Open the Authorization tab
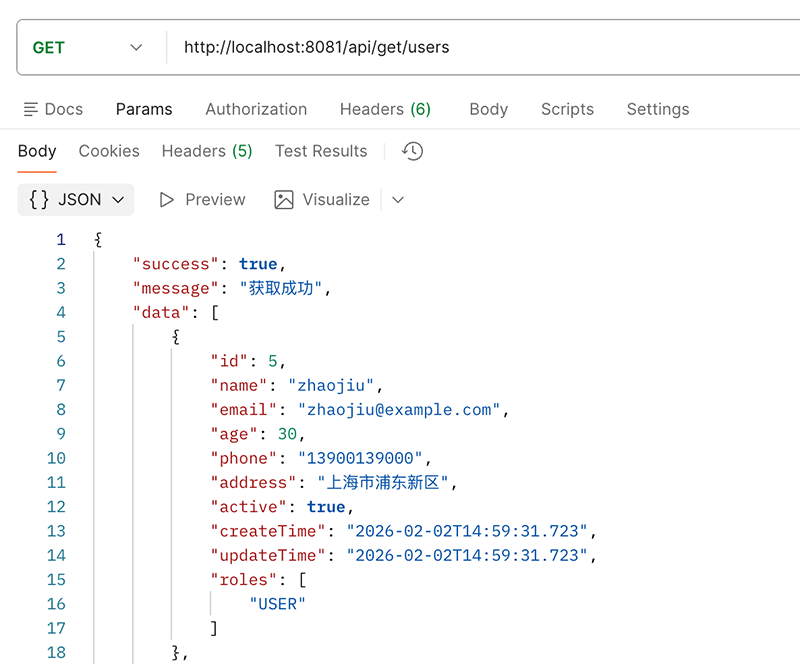Viewport: 800px width, 664px height. coord(256,109)
